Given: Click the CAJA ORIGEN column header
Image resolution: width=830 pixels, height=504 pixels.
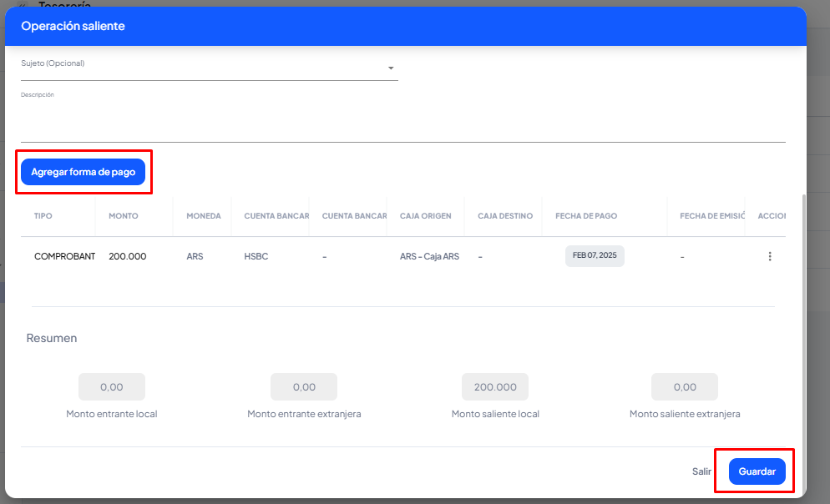Looking at the screenshot, I should [425, 216].
